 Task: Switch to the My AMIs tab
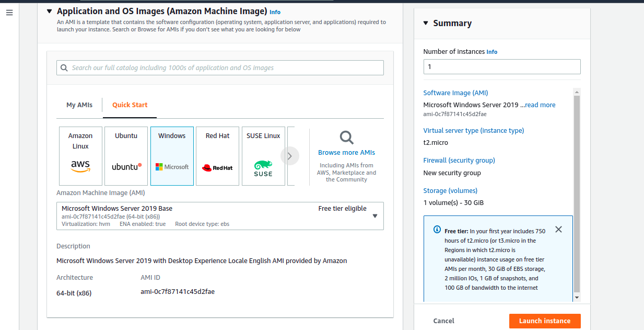[79, 105]
